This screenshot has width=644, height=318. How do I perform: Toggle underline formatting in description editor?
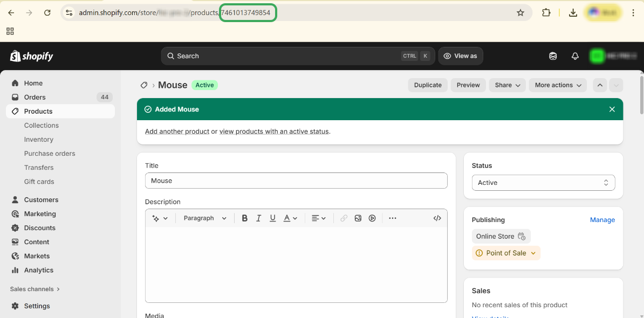pos(273,218)
